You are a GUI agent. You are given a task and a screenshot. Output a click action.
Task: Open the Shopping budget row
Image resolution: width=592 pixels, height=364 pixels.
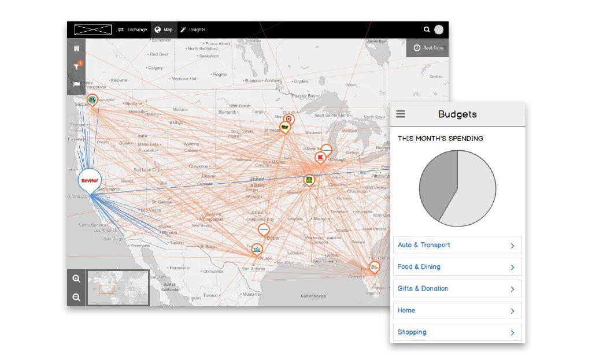click(x=457, y=332)
